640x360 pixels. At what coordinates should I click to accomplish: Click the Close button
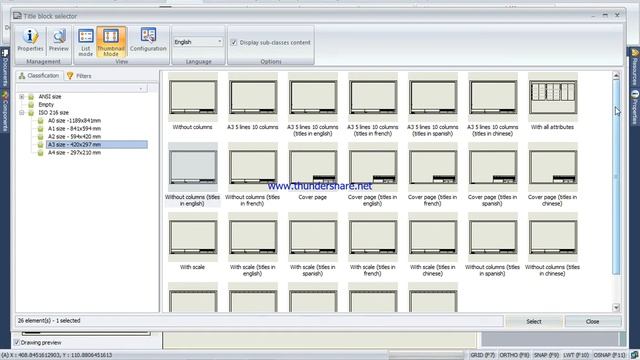593,322
